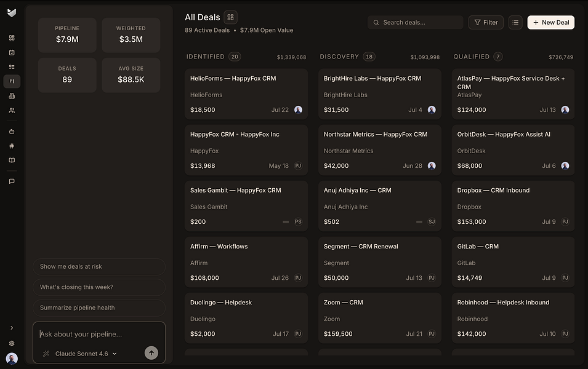This screenshot has height=369, width=588.
Task: Click the Weighted $3.5M stat card
Action: tap(131, 35)
